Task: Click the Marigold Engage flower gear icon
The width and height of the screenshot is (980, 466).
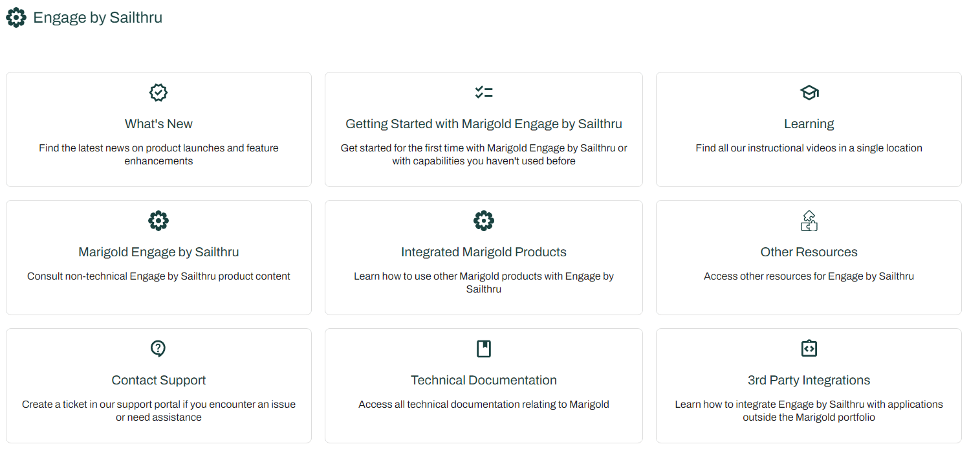Action: [158, 220]
